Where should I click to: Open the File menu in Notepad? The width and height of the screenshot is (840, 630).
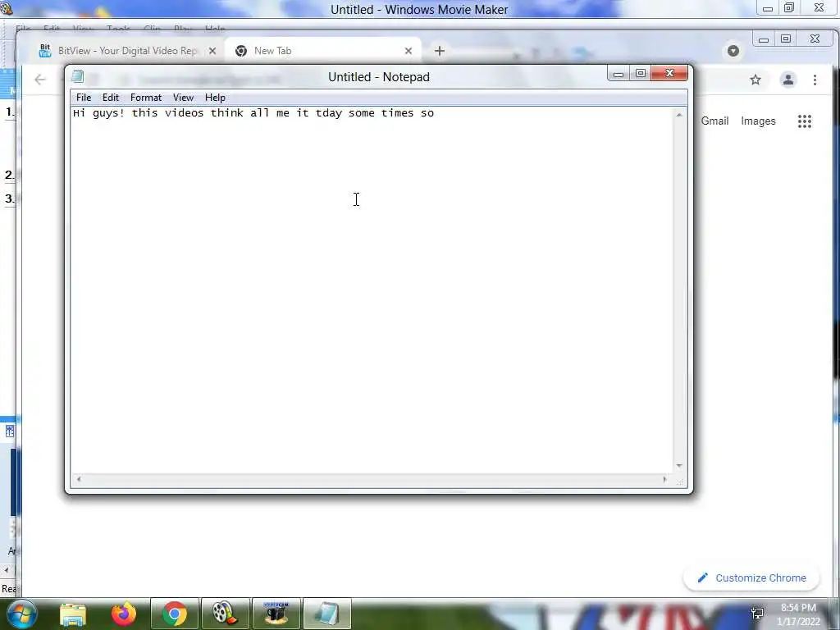(84, 98)
